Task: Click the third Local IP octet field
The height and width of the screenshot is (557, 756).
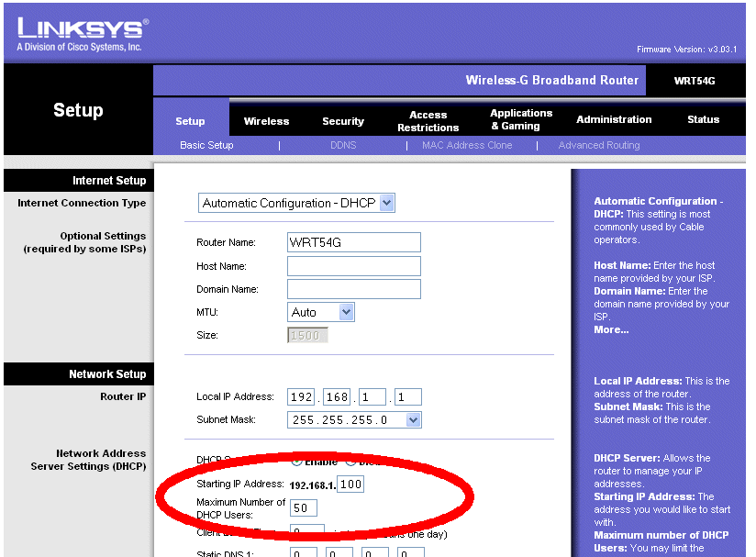Action: click(x=372, y=397)
